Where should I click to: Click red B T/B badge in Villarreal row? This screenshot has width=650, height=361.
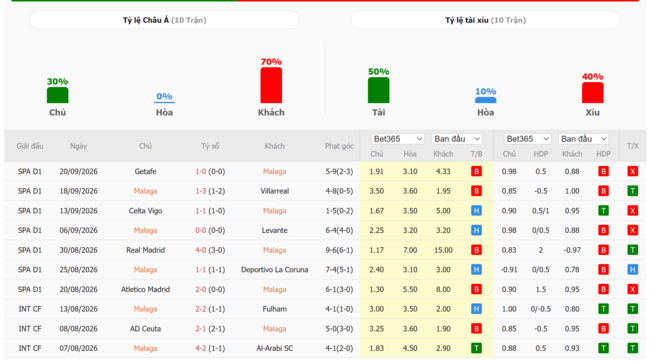[476, 191]
